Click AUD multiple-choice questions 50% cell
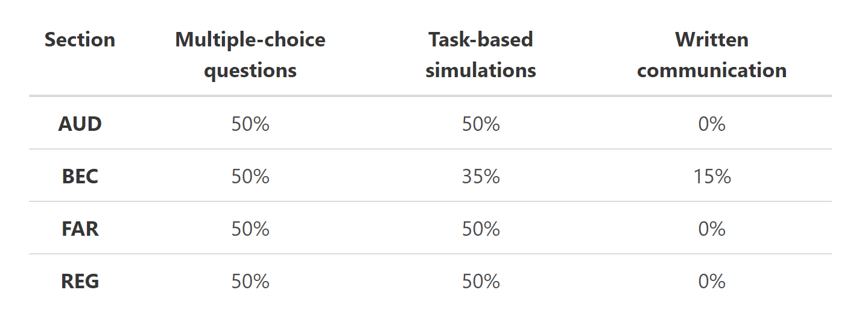Image resolution: width=868 pixels, height=322 pixels. coord(250,124)
